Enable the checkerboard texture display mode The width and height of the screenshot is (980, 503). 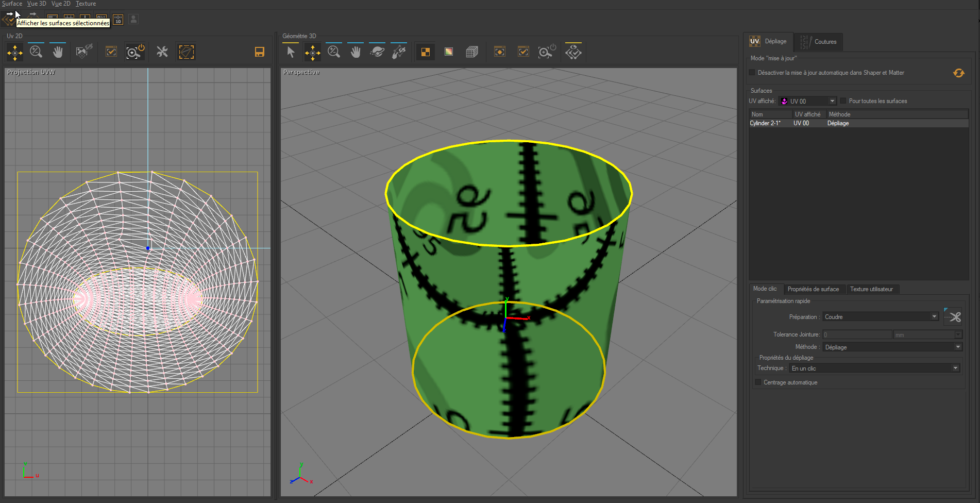425,52
